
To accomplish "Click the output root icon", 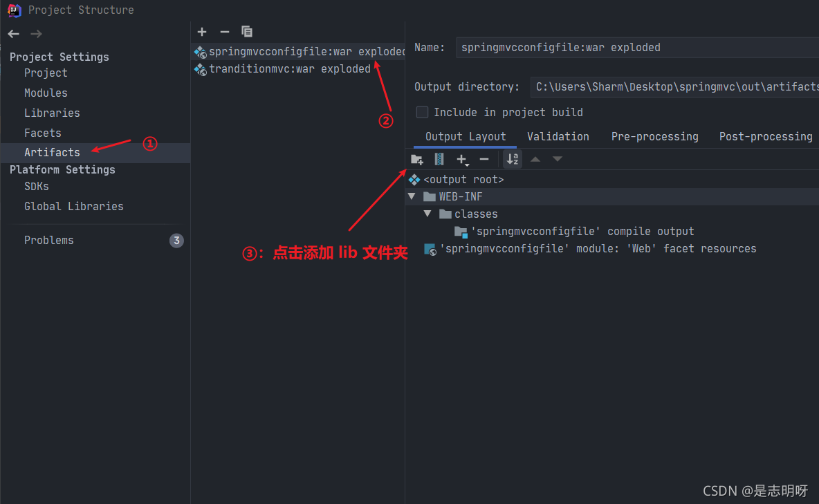I will click(x=414, y=180).
